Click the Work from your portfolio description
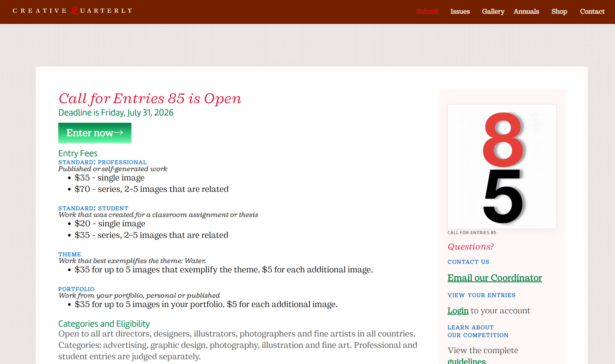615x364 pixels. coord(139,295)
